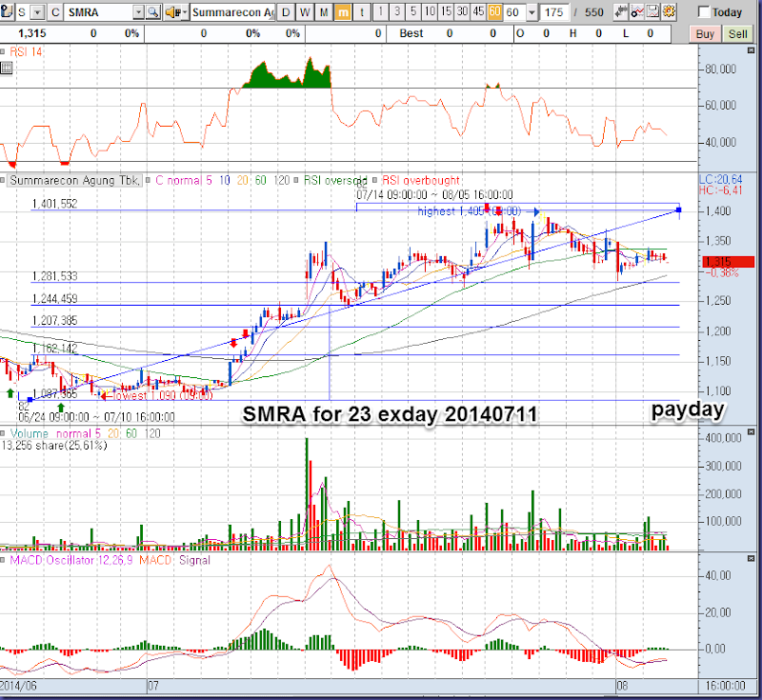Expand the SMRA symbol dropdown
The width and height of the screenshot is (762, 700).
click(138, 12)
